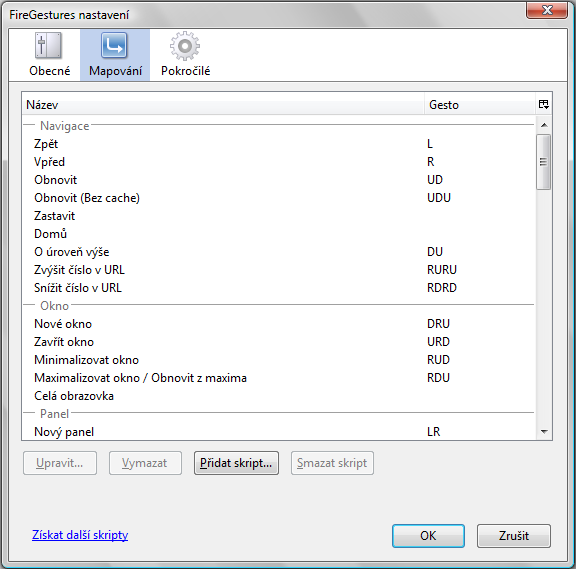Click the Vymazat button
The height and width of the screenshot is (569, 576).
(x=145, y=463)
